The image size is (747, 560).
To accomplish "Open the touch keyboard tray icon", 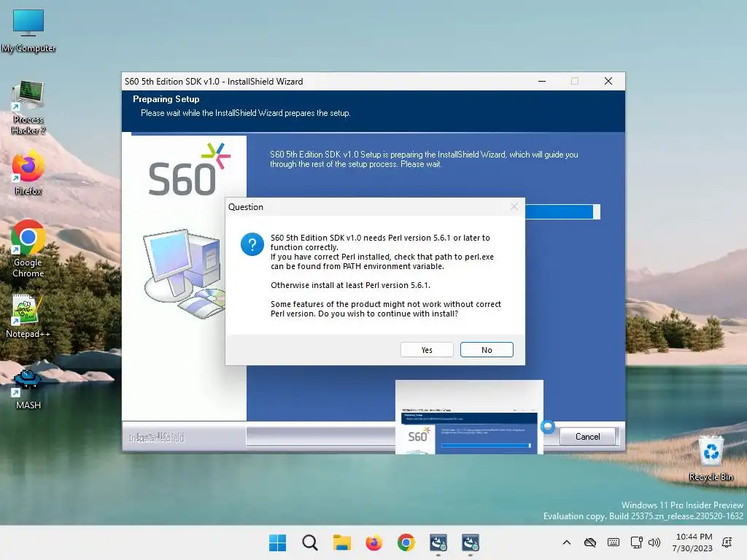I will pyautogui.click(x=614, y=542).
